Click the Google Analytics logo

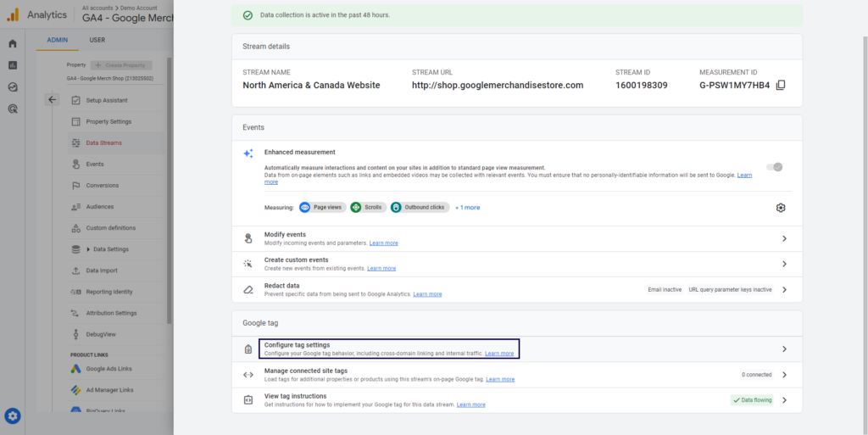point(13,15)
